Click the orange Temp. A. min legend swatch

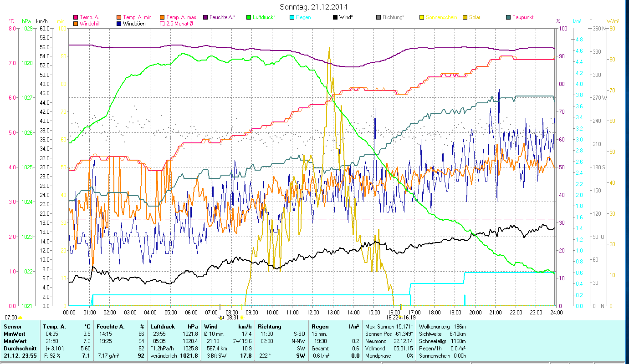119,17
